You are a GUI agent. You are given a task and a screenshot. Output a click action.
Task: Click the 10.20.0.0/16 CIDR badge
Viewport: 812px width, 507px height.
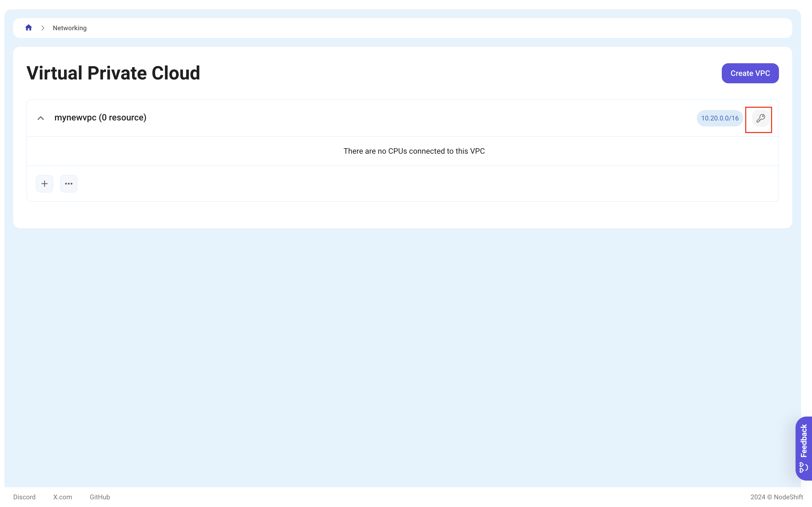click(x=720, y=118)
